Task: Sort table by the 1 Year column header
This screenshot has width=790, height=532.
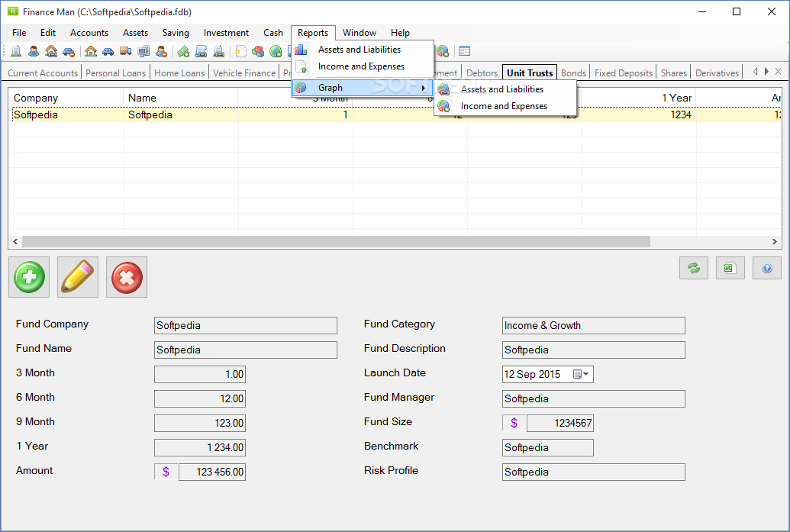Action: pos(639,98)
